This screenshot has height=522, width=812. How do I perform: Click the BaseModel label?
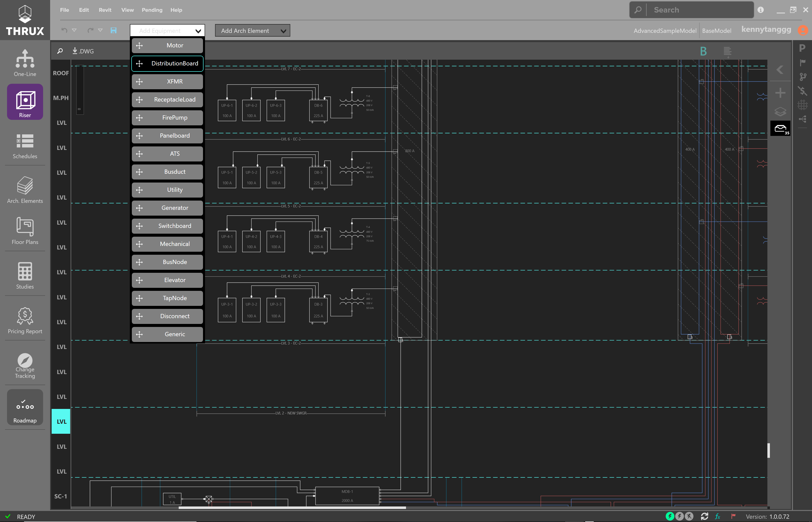[717, 31]
